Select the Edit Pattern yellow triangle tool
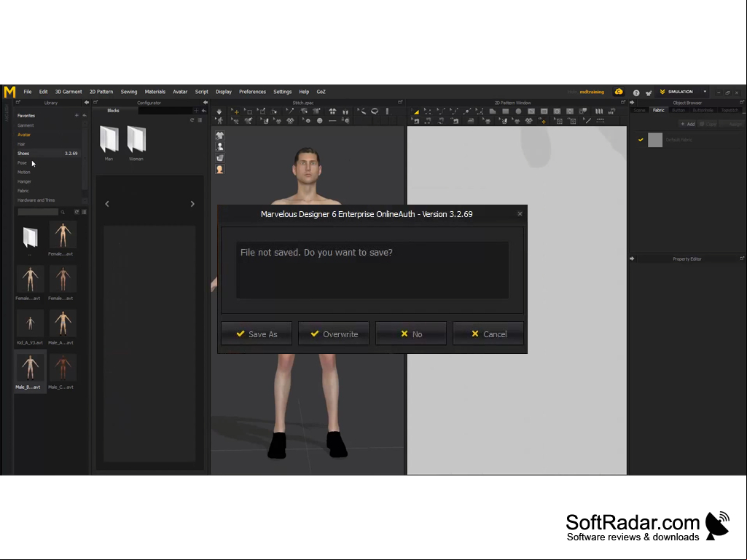The width and height of the screenshot is (747, 560). (x=416, y=111)
